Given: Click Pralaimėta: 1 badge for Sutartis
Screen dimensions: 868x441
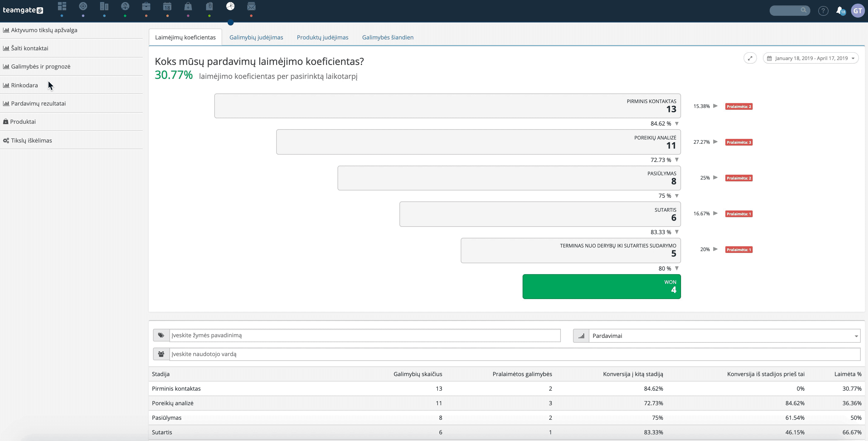Looking at the screenshot, I should 739,214.
